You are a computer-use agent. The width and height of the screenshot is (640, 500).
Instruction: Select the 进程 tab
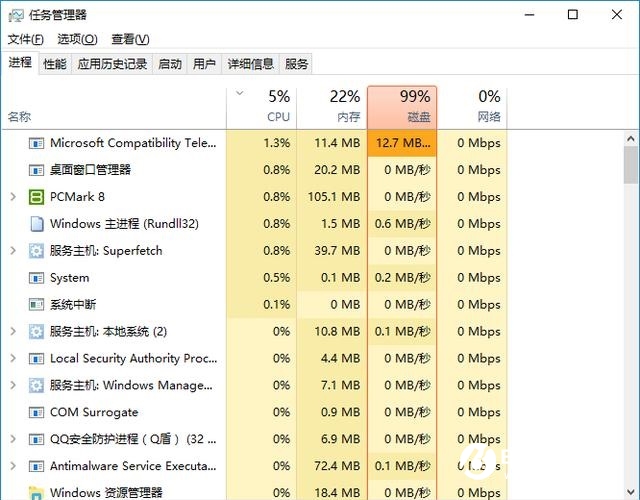click(20, 63)
